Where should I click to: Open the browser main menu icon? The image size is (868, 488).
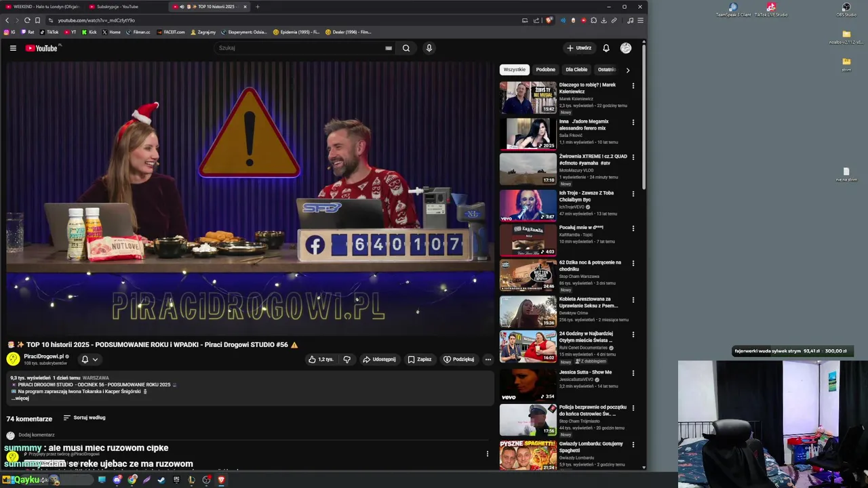point(640,20)
